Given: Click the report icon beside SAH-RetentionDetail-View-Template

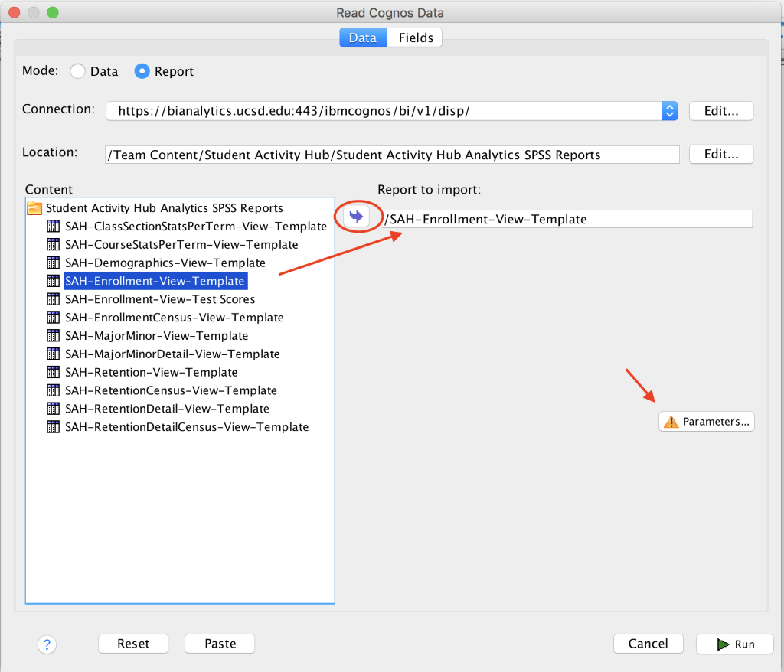Looking at the screenshot, I should click(53, 409).
